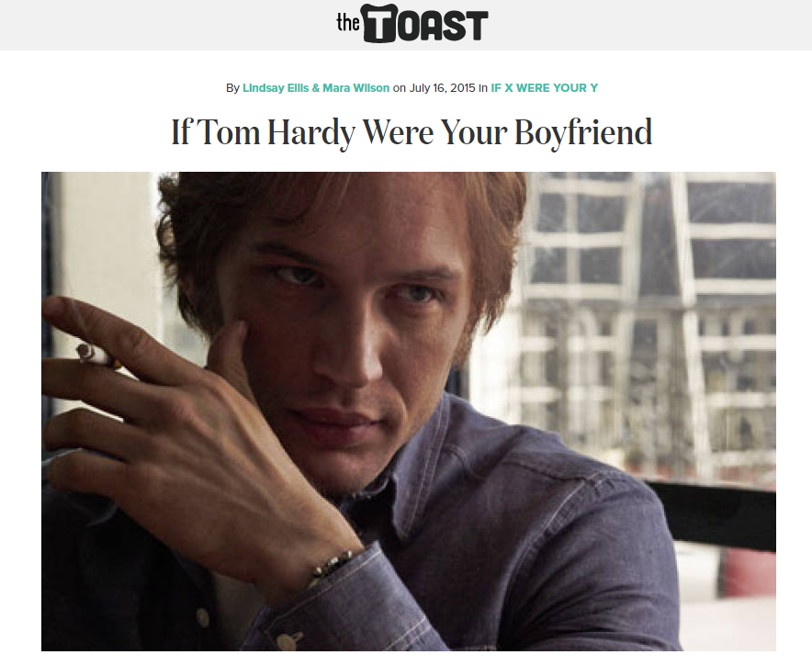Open Mara Wilson author page
Screen dimensions: 812x666
coord(355,88)
